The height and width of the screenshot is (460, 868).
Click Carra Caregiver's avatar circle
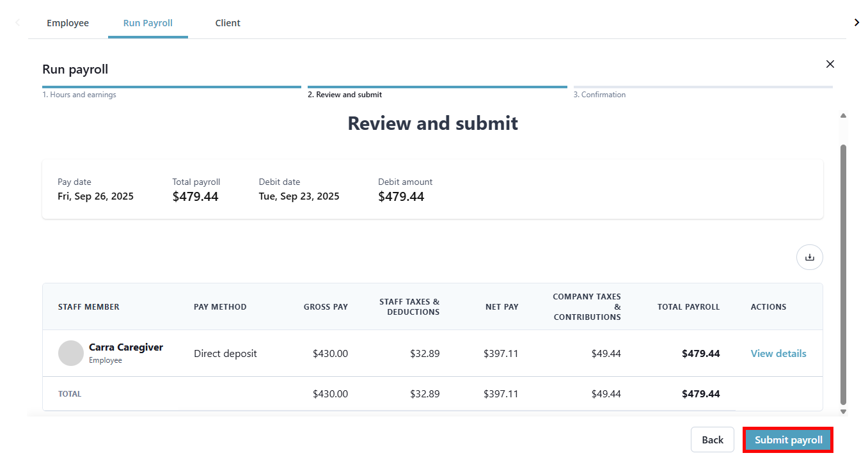(71, 353)
